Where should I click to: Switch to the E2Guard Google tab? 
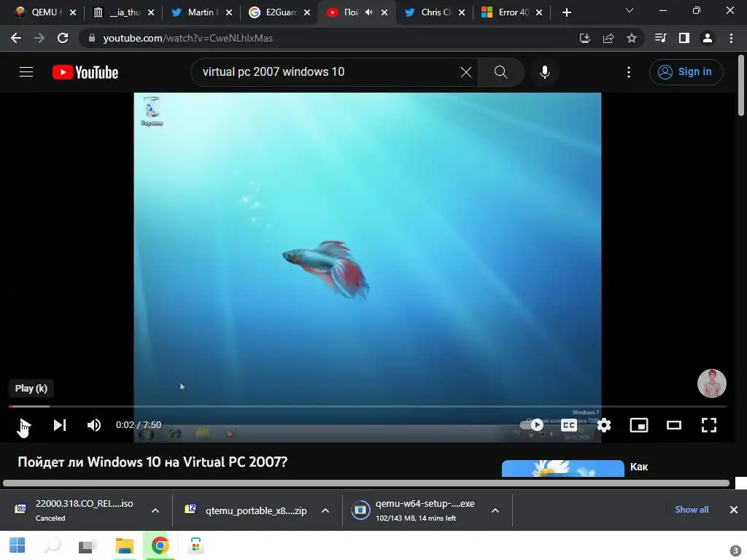tap(279, 12)
